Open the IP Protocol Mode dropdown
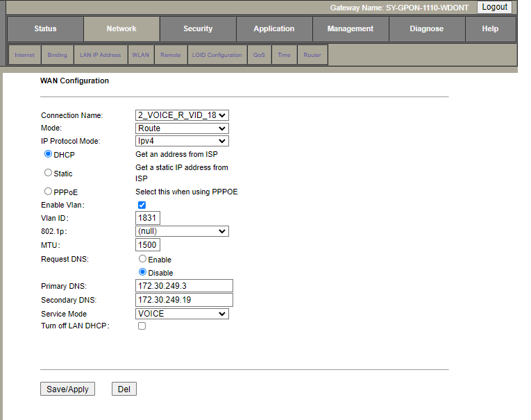Viewport: 531px width, 420px height. click(x=182, y=141)
